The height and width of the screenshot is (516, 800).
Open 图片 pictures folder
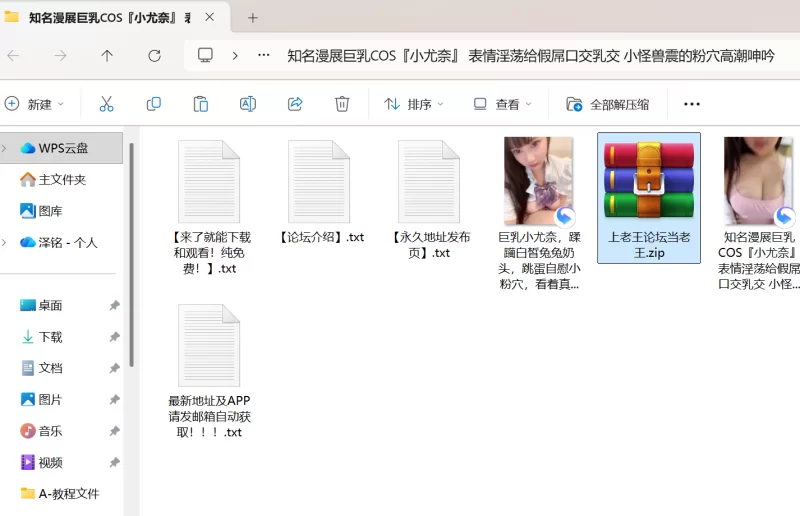41,400
